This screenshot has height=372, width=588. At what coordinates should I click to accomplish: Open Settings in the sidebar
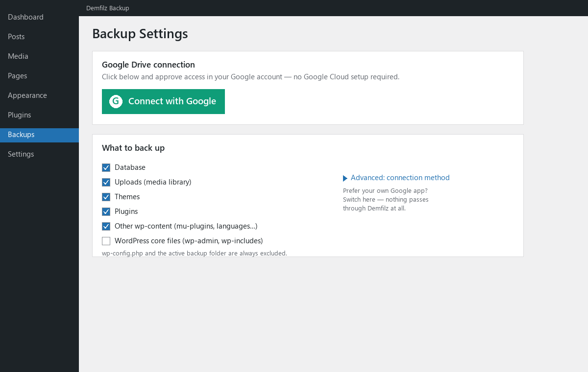point(39,154)
